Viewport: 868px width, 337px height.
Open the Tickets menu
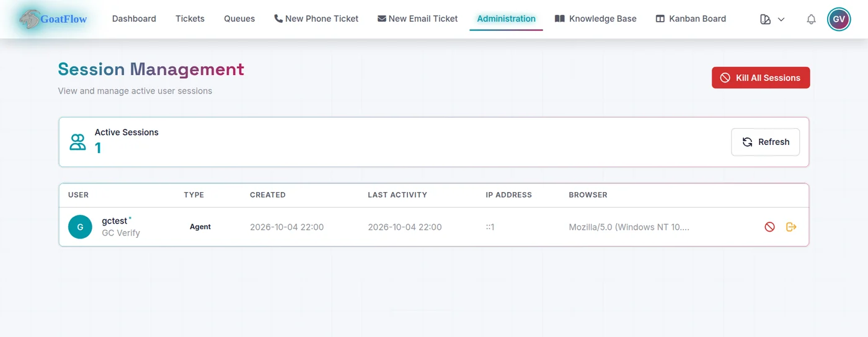tap(190, 19)
